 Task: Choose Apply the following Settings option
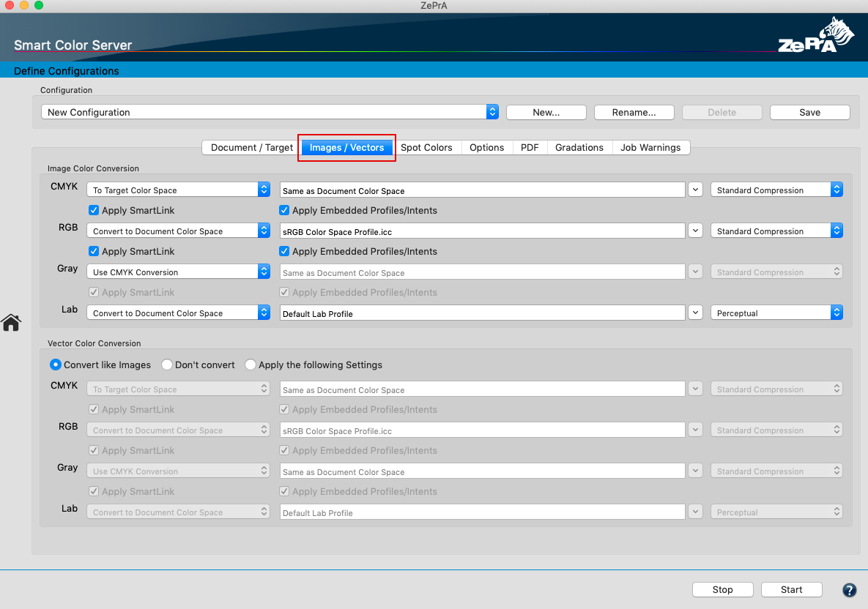251,365
